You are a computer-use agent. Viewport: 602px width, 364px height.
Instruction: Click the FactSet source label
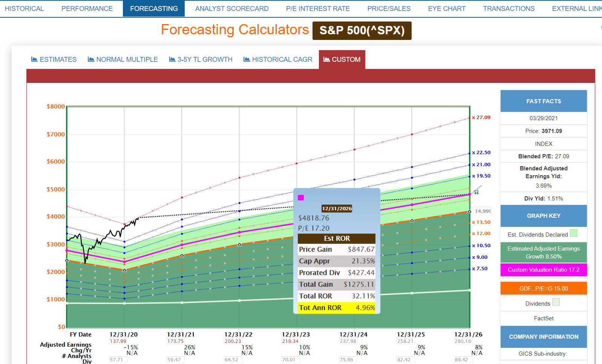544,318
